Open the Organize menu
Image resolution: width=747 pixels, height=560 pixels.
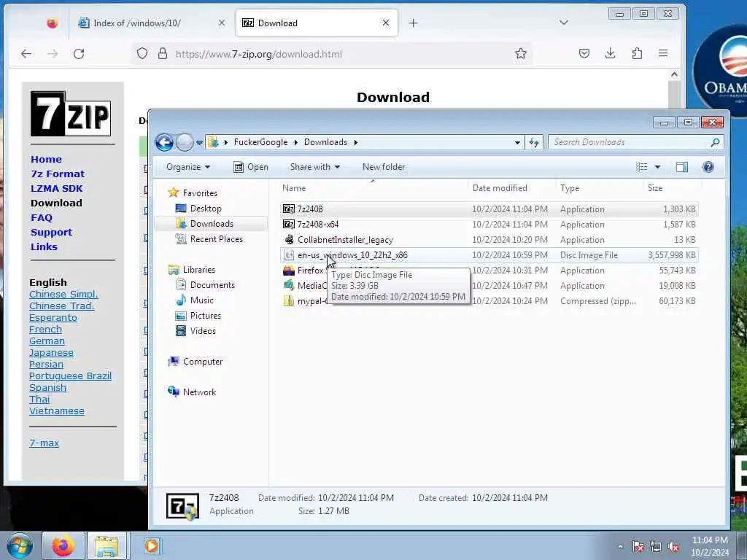[x=188, y=167]
